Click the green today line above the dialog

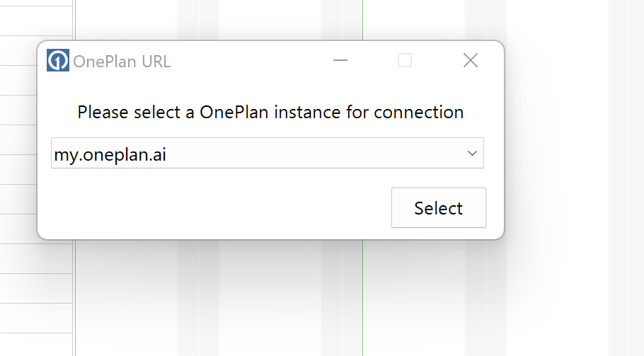(x=362, y=20)
